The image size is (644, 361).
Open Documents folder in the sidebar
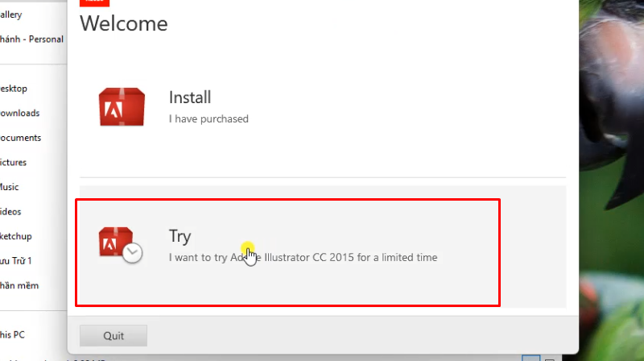click(21, 138)
